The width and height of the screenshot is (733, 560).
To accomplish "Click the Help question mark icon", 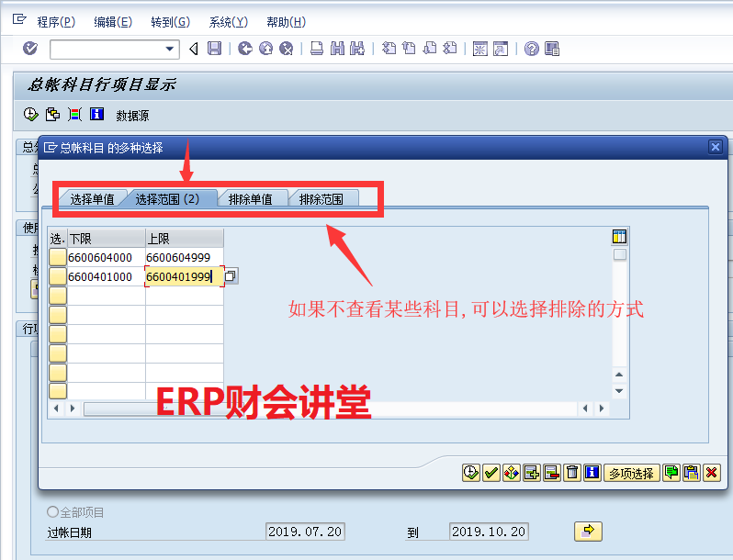I will [531, 49].
